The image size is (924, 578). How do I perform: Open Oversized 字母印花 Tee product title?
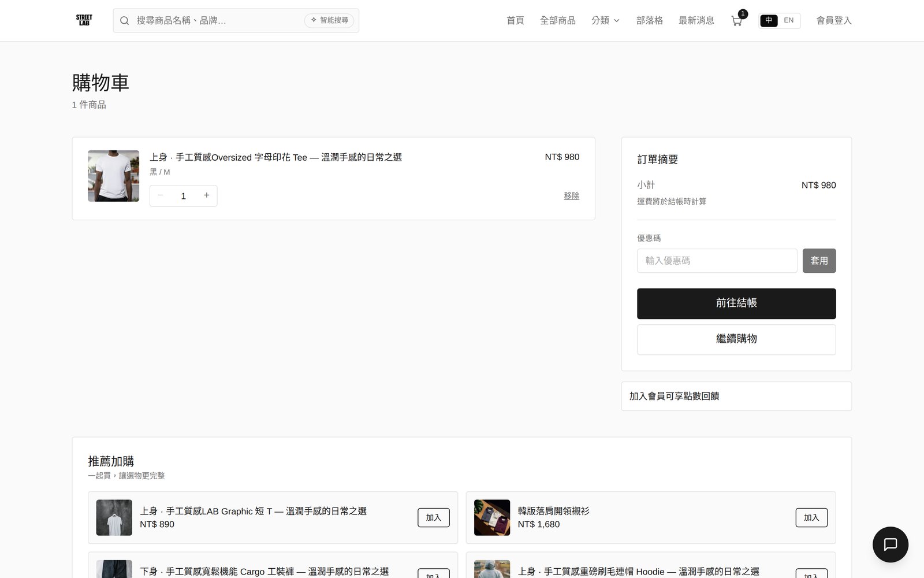[275, 157]
